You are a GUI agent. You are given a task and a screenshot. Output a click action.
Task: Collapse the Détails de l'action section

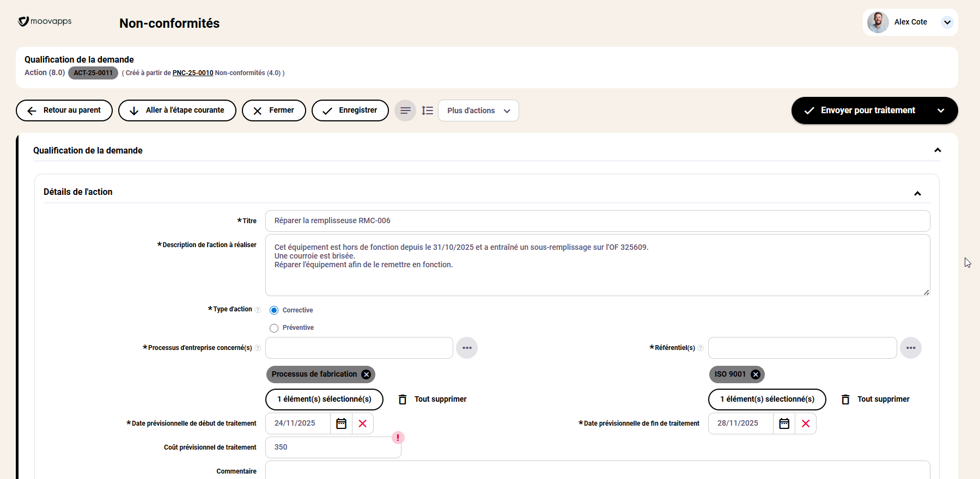pos(917,193)
